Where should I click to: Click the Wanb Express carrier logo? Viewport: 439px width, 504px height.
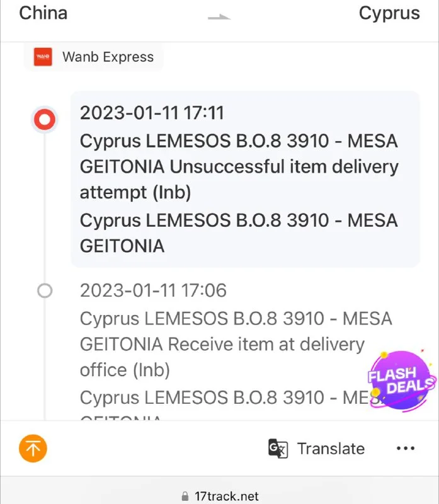(43, 57)
